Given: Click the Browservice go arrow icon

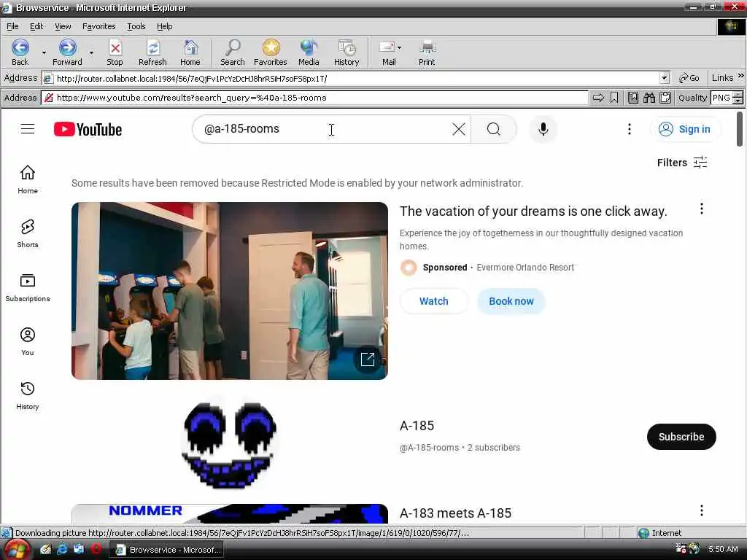Looking at the screenshot, I should click(x=598, y=98).
